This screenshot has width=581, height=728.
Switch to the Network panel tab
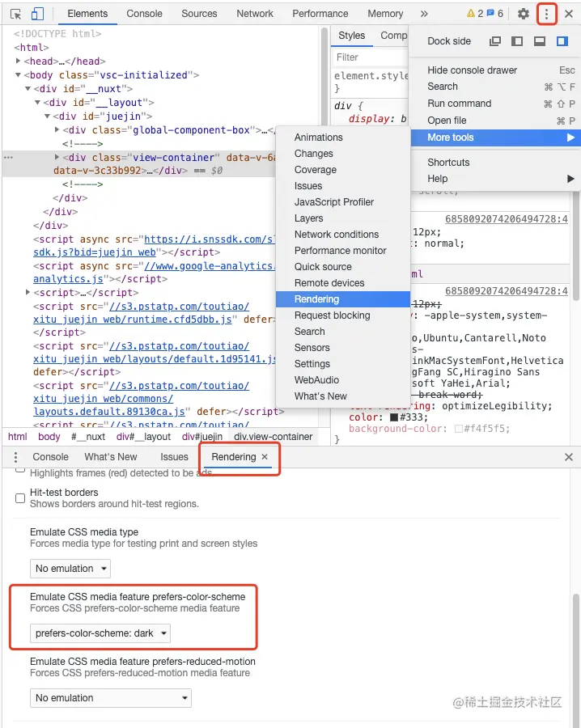(x=255, y=14)
